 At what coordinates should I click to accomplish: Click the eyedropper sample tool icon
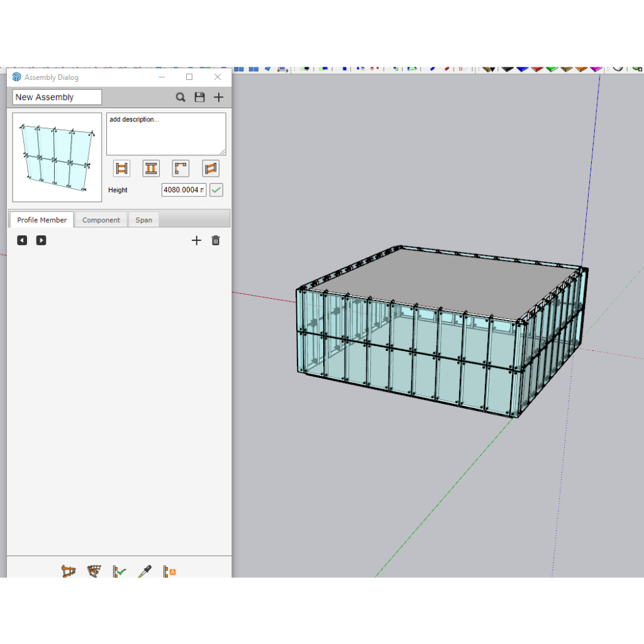(x=145, y=571)
